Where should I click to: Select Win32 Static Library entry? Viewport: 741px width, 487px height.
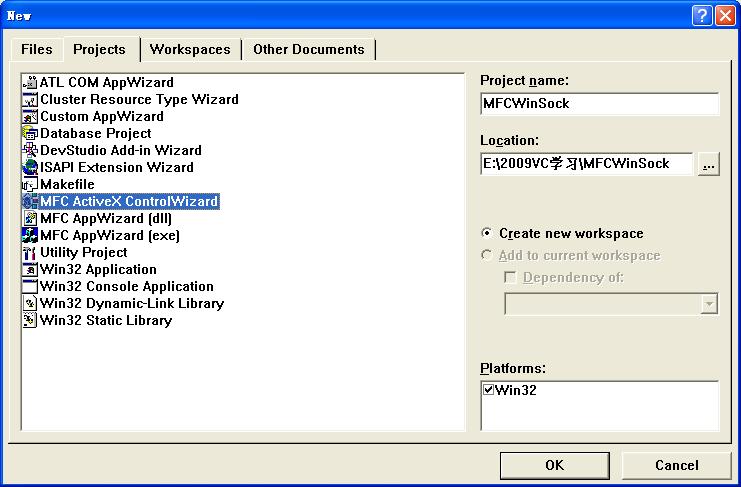coord(106,320)
